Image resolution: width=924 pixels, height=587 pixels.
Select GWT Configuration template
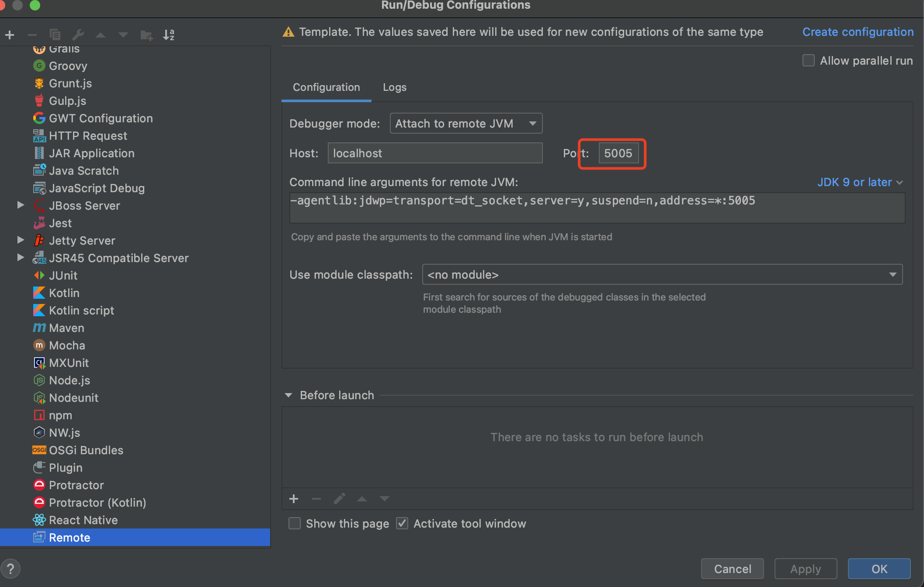(101, 118)
